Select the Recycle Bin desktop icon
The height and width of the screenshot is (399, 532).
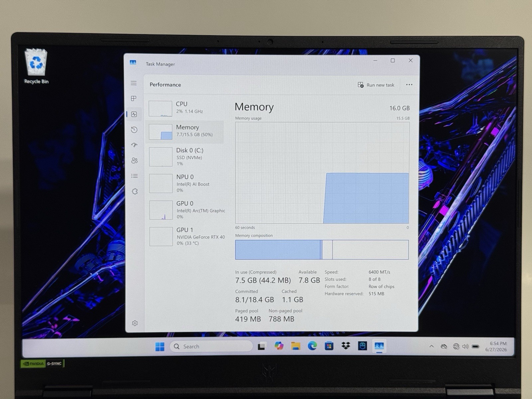[36, 66]
